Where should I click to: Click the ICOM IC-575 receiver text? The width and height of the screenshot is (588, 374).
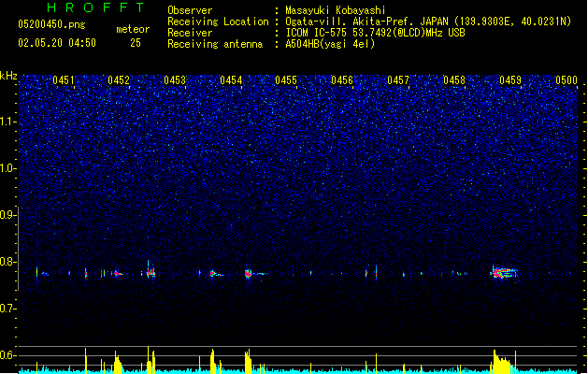coord(375,33)
